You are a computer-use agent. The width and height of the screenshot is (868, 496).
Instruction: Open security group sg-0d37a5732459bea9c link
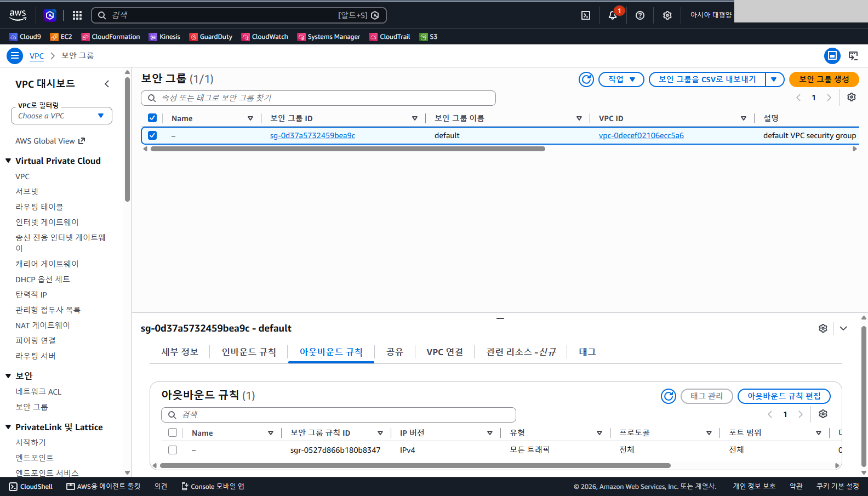[312, 135]
